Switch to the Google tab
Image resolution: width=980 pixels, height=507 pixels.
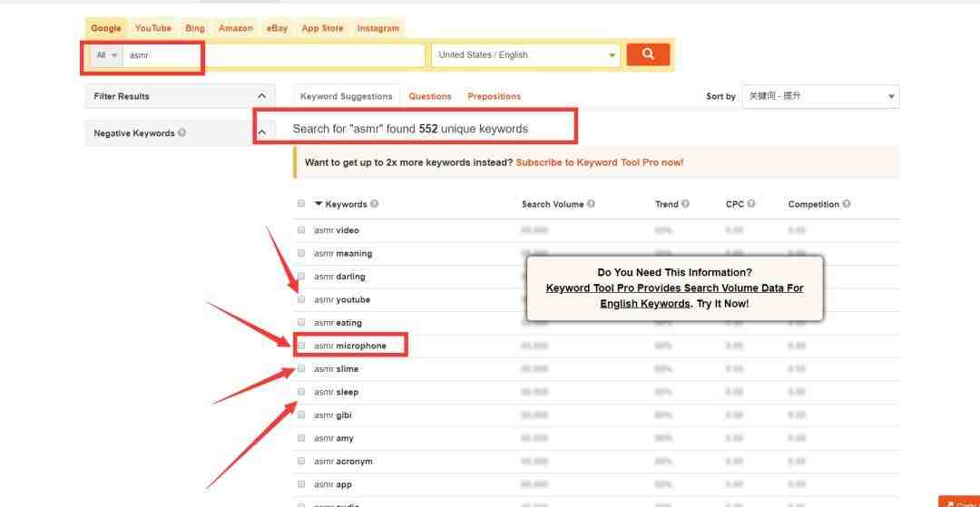105,28
